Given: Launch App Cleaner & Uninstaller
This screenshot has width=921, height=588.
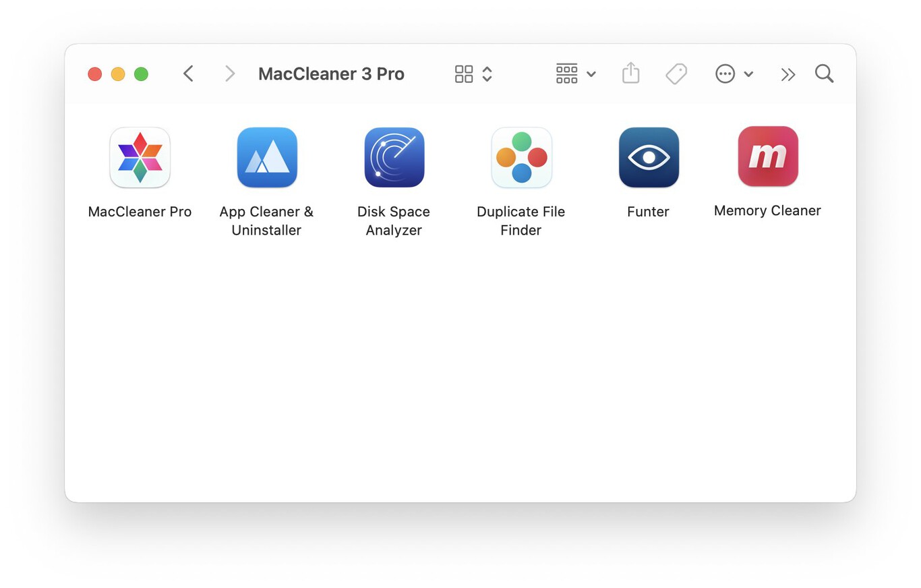Looking at the screenshot, I should (x=267, y=157).
